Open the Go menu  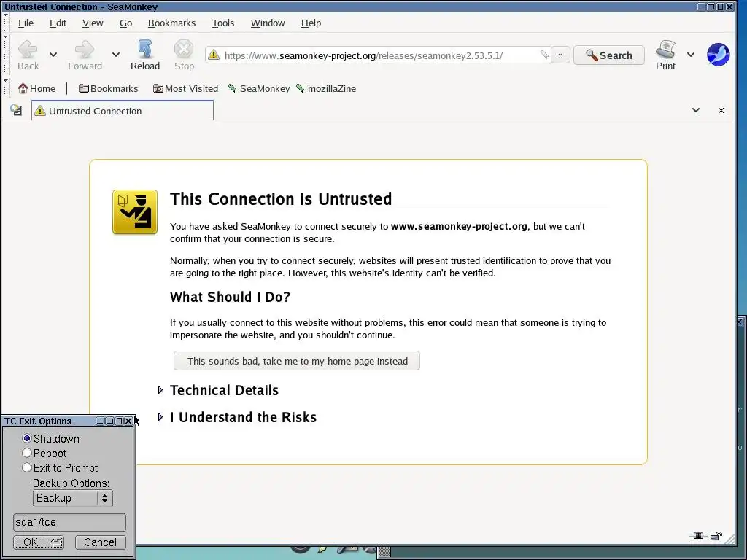pos(125,23)
